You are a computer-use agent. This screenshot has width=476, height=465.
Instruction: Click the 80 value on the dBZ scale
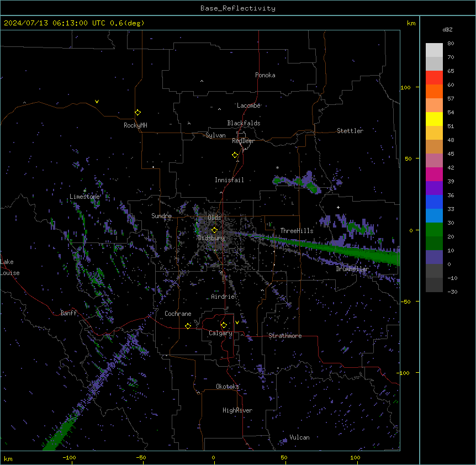click(x=451, y=44)
